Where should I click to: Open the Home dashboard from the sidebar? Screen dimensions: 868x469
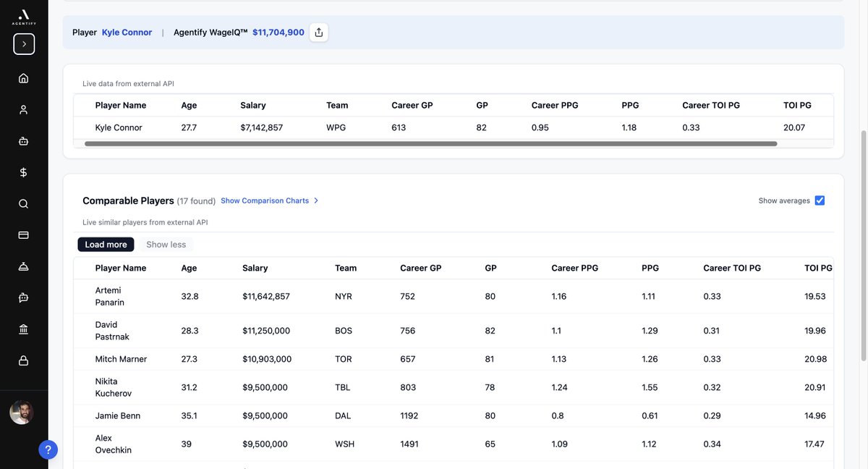tap(22, 77)
